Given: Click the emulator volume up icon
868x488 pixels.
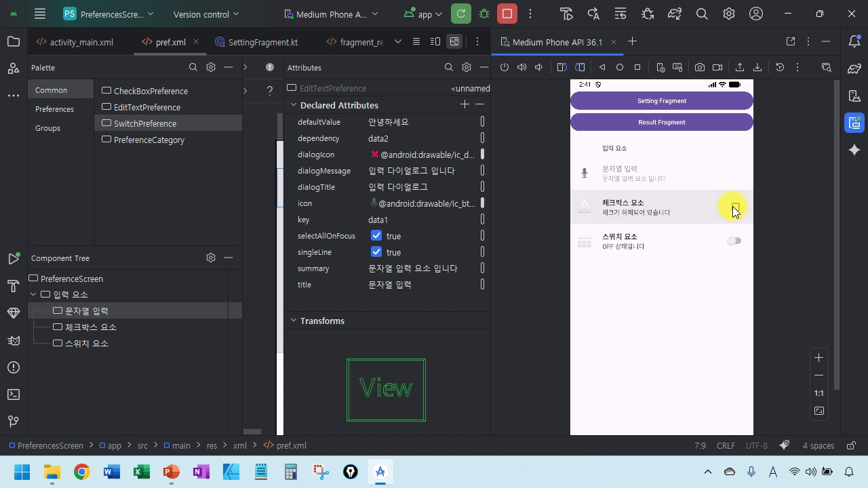Looking at the screenshot, I should pos(520,67).
